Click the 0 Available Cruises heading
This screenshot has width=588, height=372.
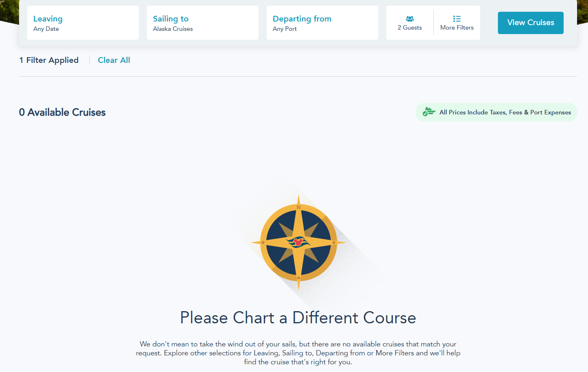tap(62, 112)
